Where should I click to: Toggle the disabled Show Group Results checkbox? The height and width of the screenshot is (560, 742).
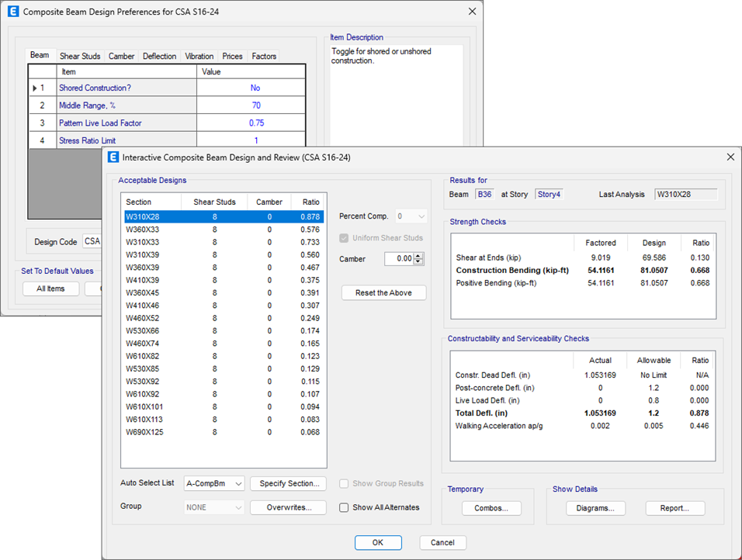point(344,483)
